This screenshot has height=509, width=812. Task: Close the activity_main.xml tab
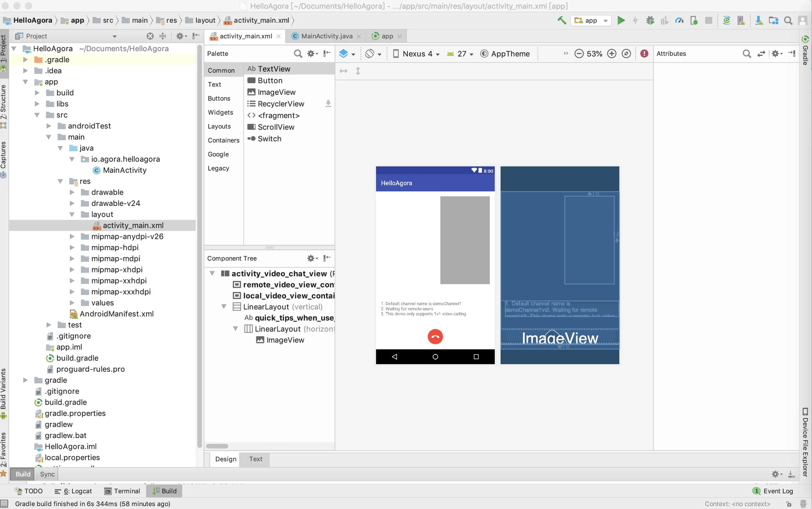click(x=278, y=36)
